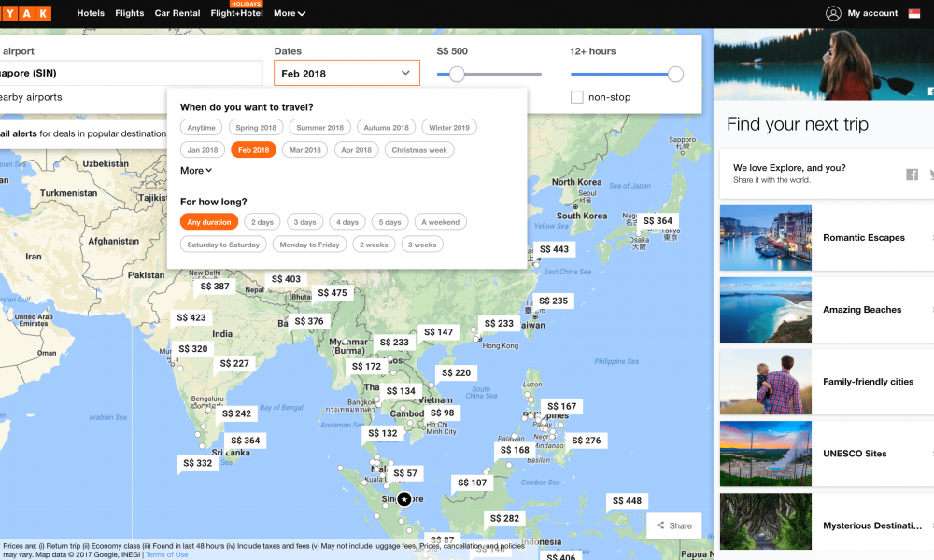Go to the Hotels tab
The height and width of the screenshot is (560, 934).
(91, 14)
